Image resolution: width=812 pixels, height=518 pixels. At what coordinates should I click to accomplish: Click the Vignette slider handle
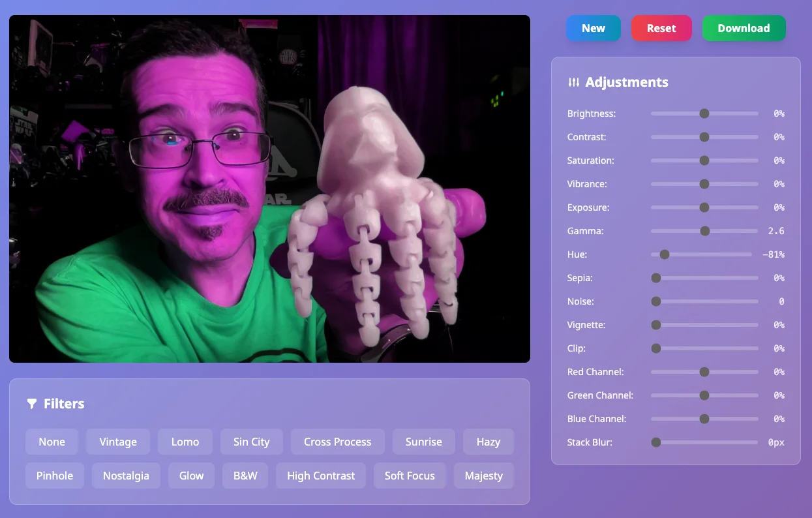click(x=656, y=325)
